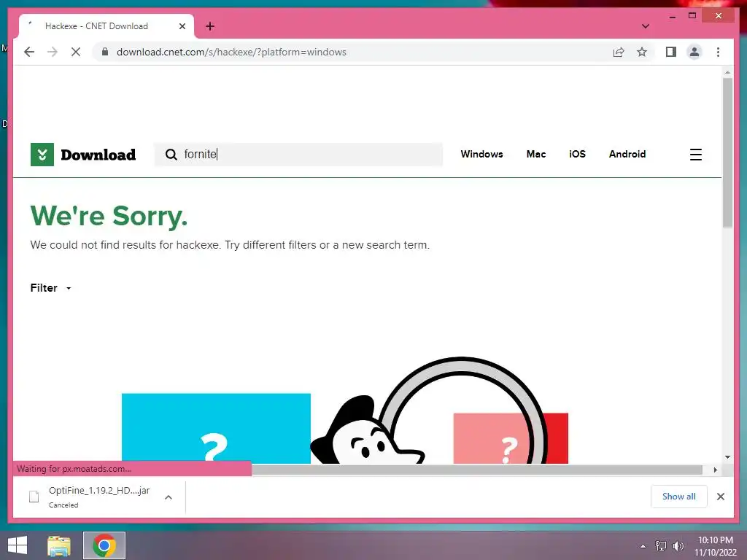Click the vertical scrollbar thumb

(727, 152)
